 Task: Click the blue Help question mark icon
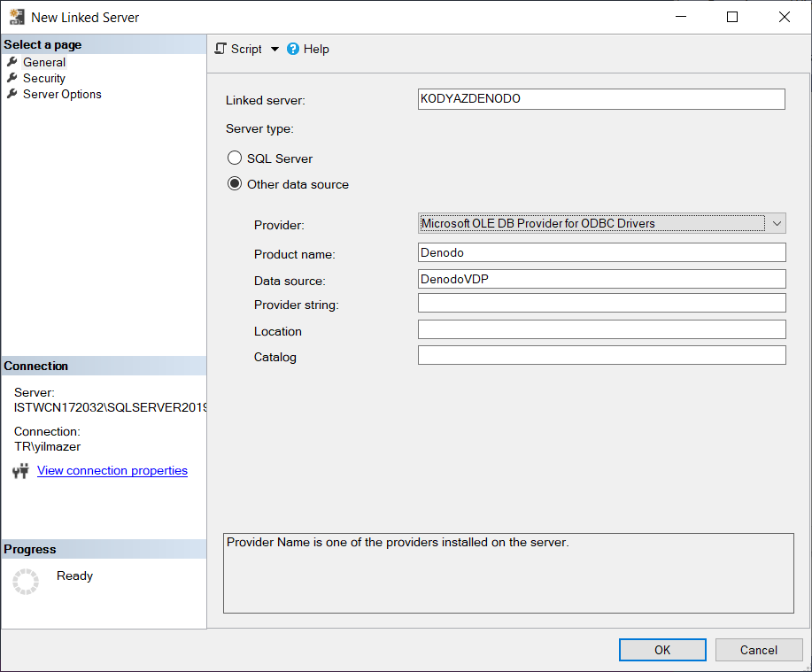coord(293,49)
